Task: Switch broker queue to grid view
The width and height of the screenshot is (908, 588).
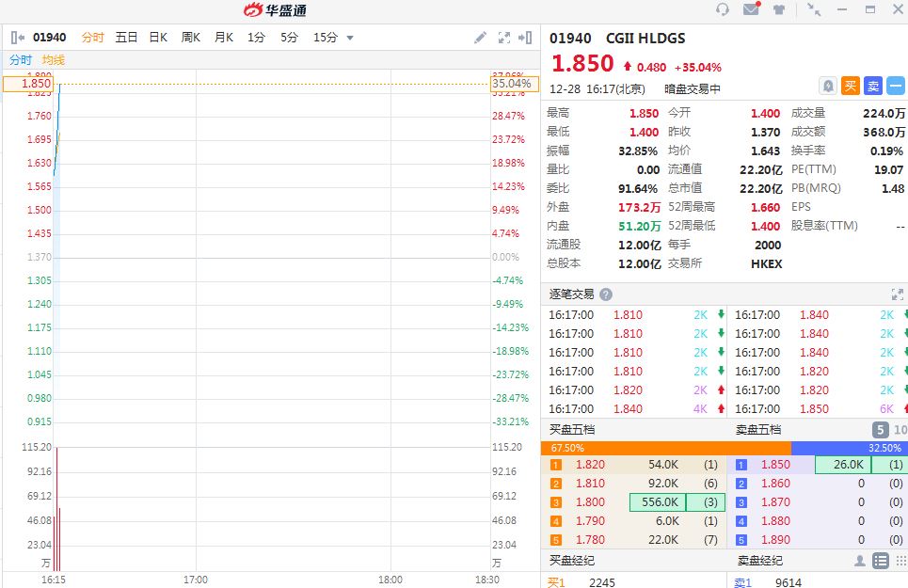Action: (x=899, y=561)
